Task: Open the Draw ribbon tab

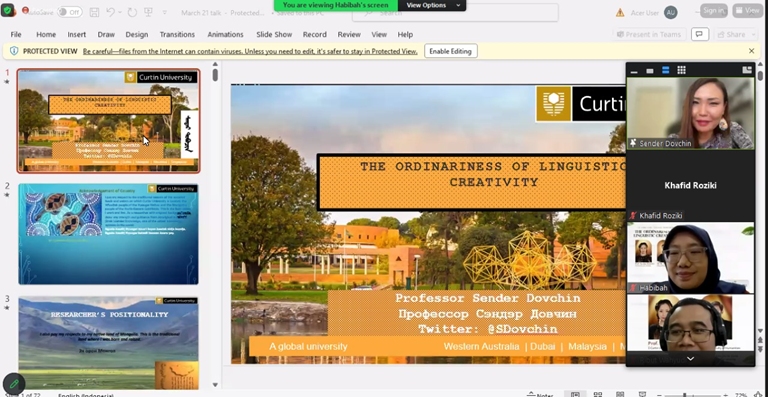Action: point(106,34)
